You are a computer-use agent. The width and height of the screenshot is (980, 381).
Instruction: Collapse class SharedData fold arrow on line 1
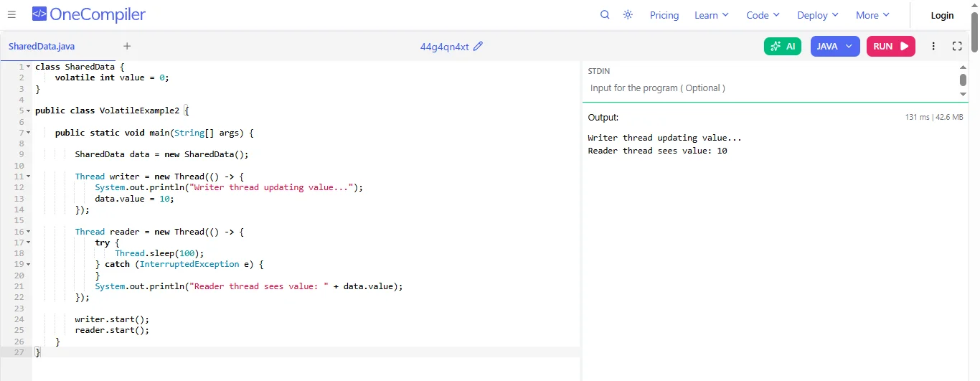(x=28, y=67)
